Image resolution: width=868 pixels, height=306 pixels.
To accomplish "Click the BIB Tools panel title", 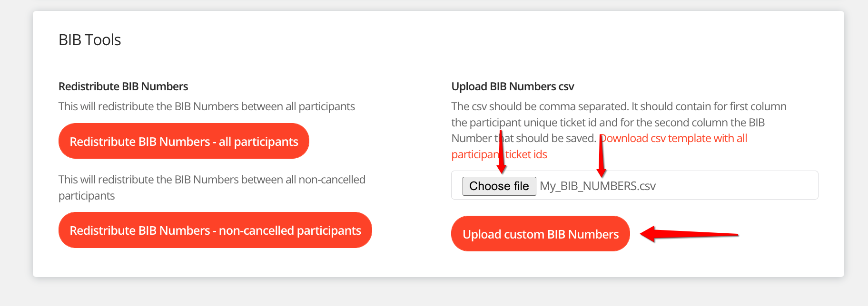I will (89, 40).
